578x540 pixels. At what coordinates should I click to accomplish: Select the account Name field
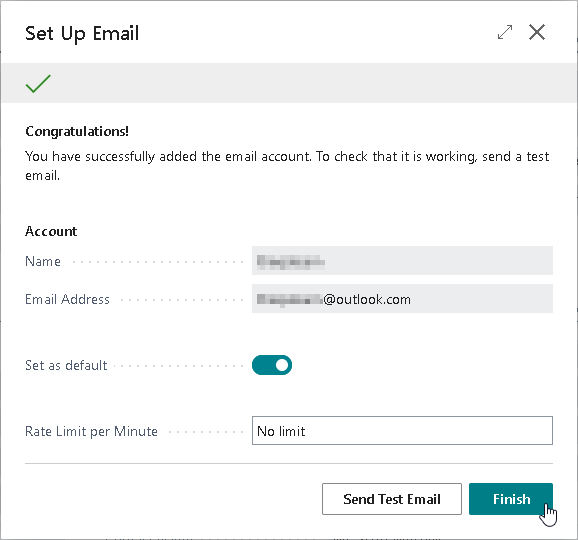pyautogui.click(x=402, y=261)
